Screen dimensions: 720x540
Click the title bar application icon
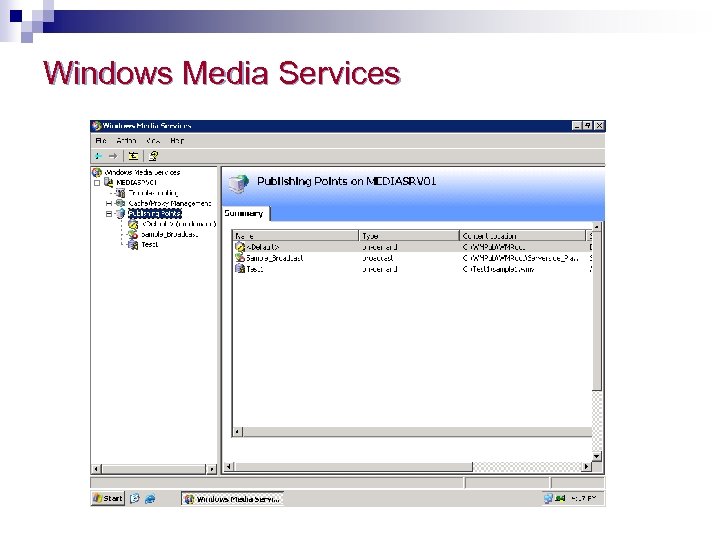tap(96, 126)
